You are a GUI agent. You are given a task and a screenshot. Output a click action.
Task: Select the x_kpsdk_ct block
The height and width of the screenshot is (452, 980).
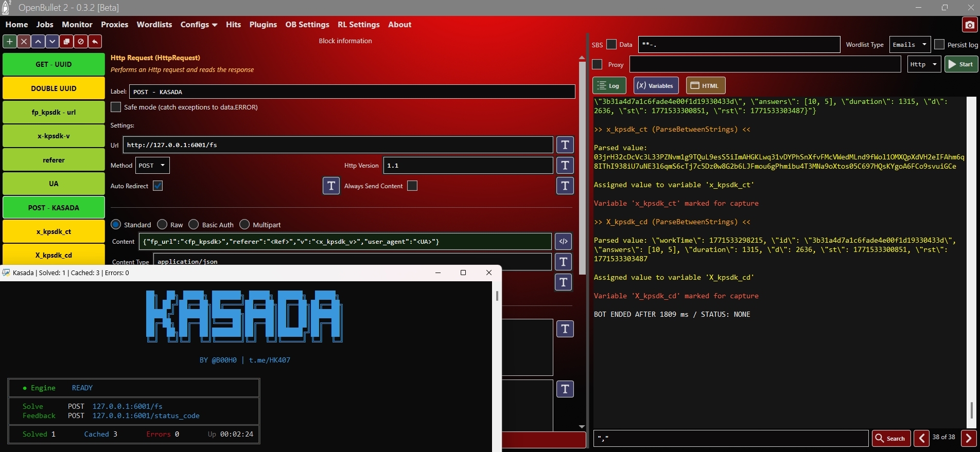[x=54, y=231]
